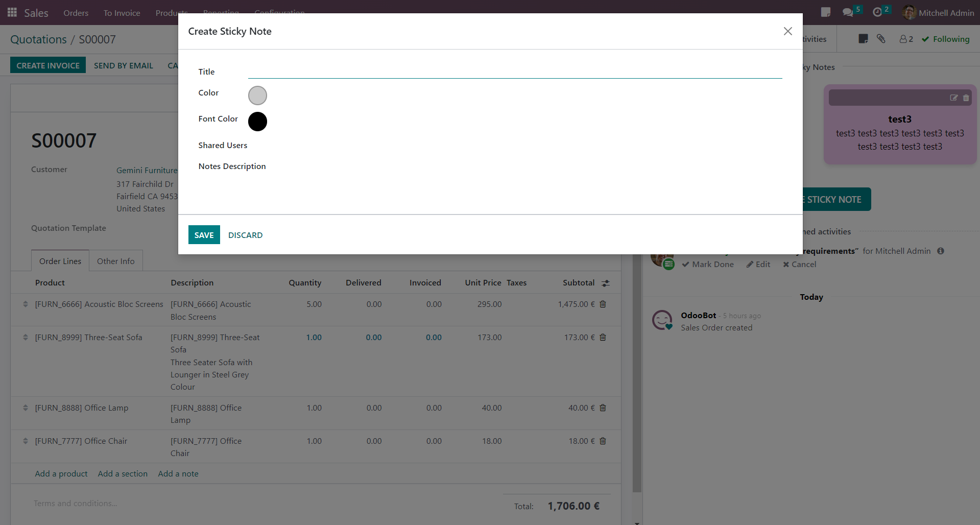This screenshot has height=525, width=980.
Task: Click the Sales app title
Action: click(x=36, y=13)
